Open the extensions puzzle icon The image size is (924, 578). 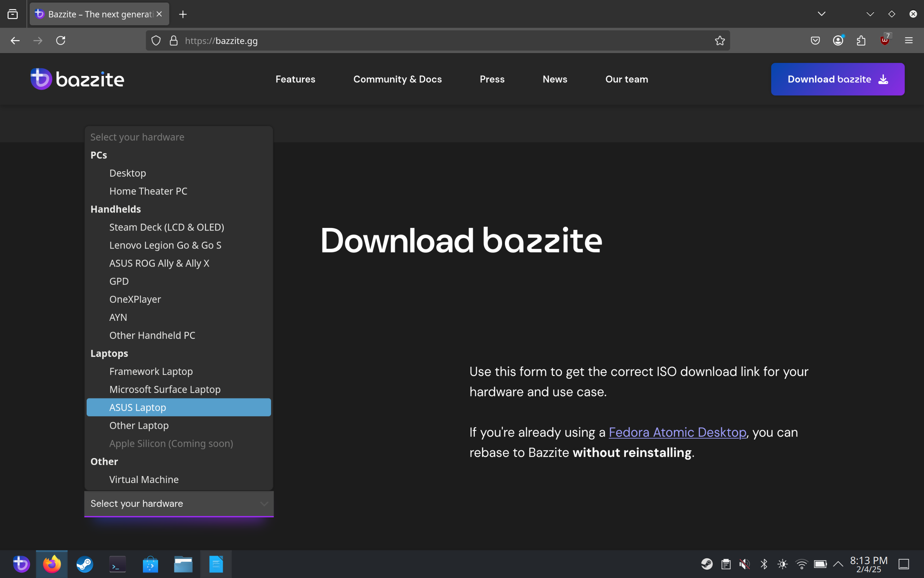[x=861, y=40]
